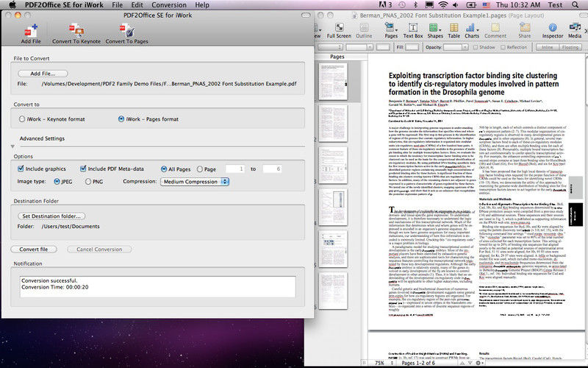This screenshot has height=368, width=588.
Task: Open the Opacity combo box in Pages
Action: [456, 47]
